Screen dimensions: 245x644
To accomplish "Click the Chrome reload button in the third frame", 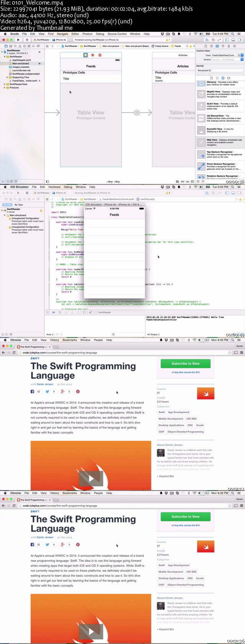I will 14,352.
